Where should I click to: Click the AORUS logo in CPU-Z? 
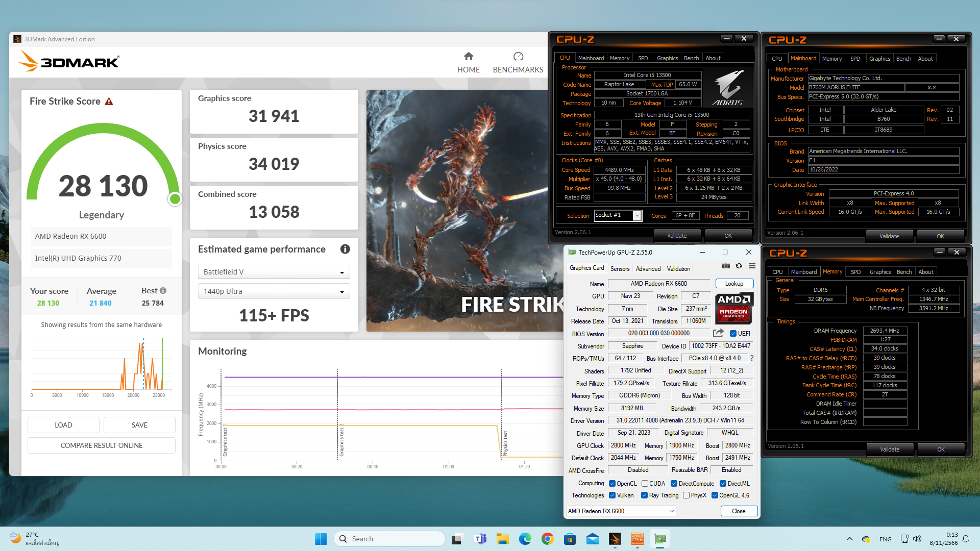pos(728,88)
